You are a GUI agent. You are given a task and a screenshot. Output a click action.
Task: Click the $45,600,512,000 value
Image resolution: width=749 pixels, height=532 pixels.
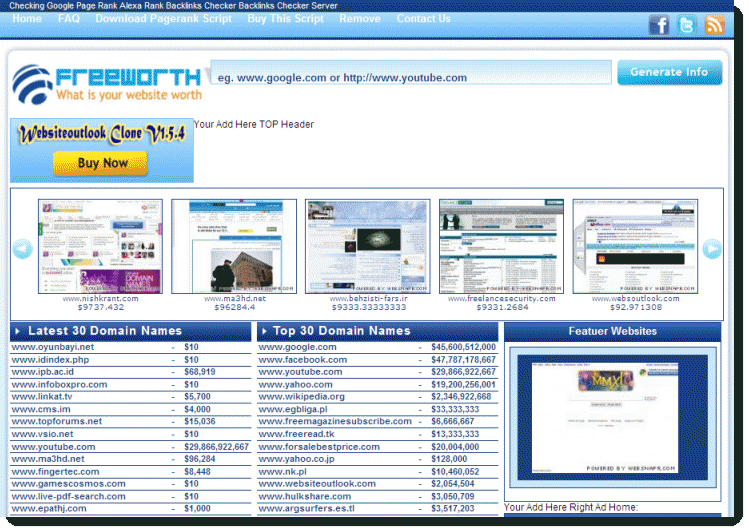(x=463, y=347)
